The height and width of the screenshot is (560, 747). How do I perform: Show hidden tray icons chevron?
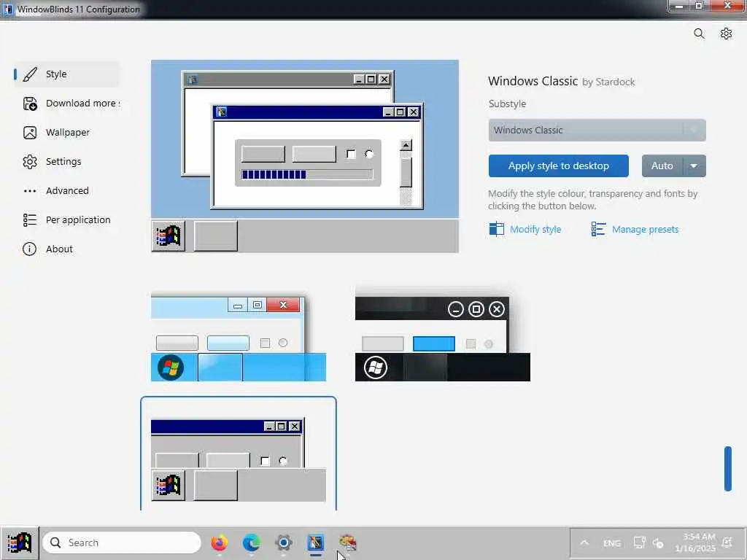(584, 542)
